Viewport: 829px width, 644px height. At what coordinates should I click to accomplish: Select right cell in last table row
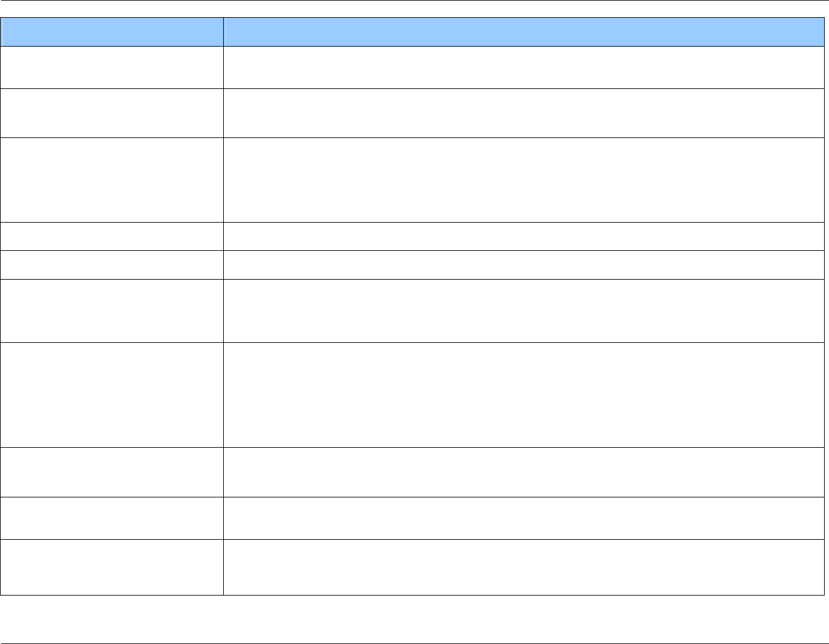point(524,567)
